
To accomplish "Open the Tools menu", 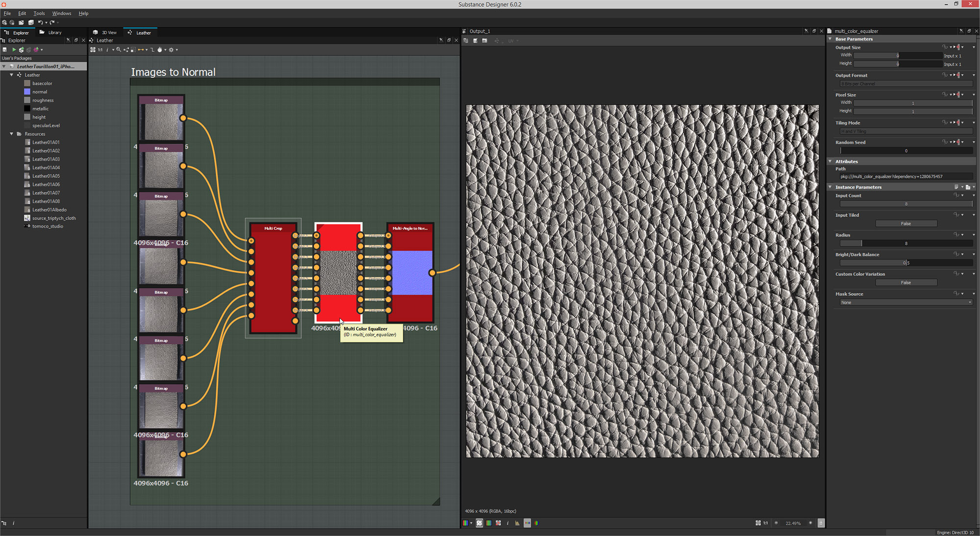I will point(39,13).
